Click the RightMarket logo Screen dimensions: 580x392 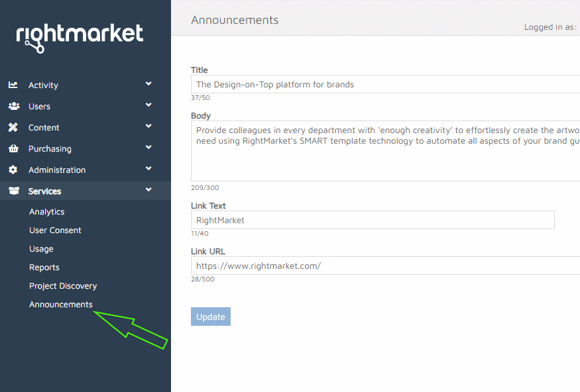[x=80, y=36]
